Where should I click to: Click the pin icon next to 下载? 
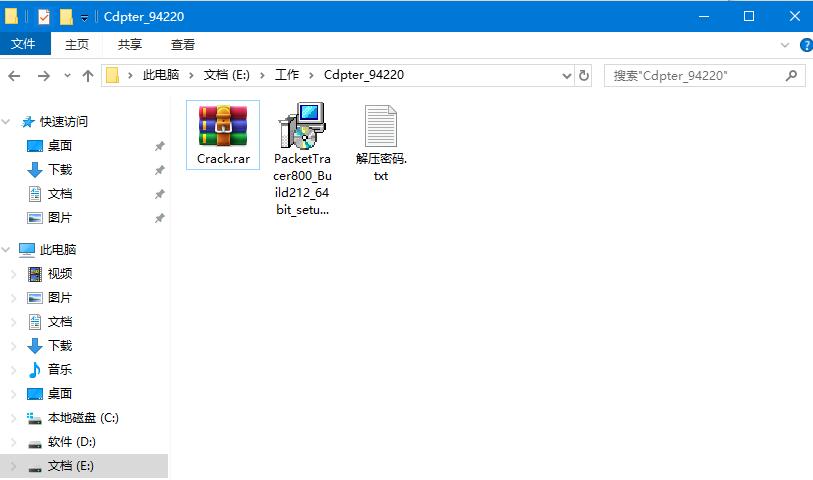[160, 170]
